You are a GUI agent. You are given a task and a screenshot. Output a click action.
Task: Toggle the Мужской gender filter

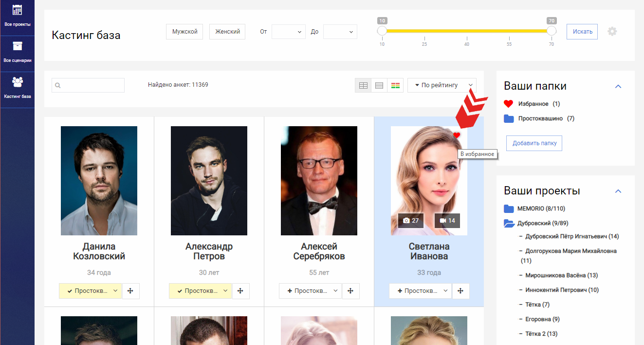point(184,32)
